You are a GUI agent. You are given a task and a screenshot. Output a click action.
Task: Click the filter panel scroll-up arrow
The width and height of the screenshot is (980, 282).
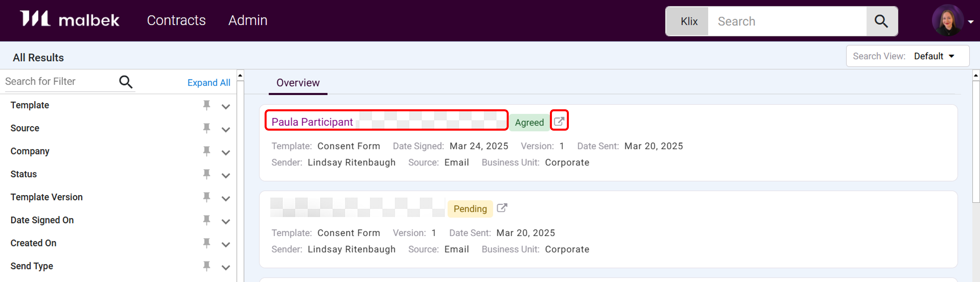click(x=240, y=75)
